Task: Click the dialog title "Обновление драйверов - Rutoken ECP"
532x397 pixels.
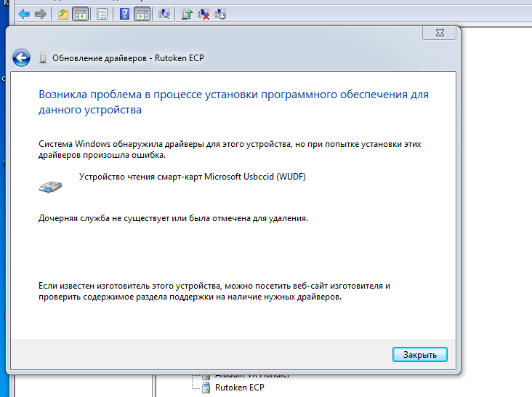Action: coord(128,58)
